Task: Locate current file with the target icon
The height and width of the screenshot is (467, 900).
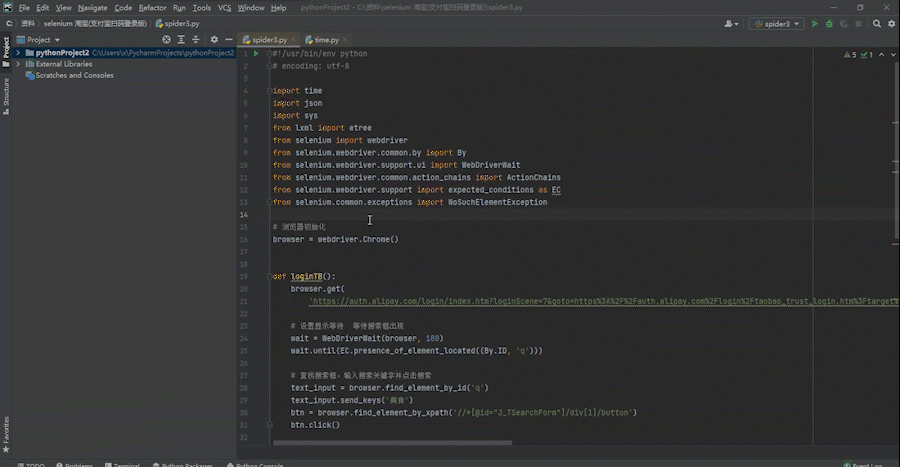Action: click(166, 40)
